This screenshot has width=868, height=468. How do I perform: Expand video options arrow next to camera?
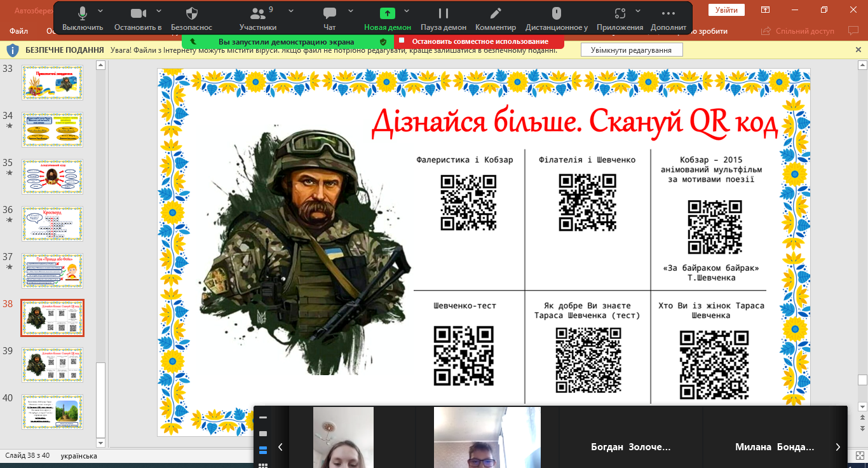[159, 11]
